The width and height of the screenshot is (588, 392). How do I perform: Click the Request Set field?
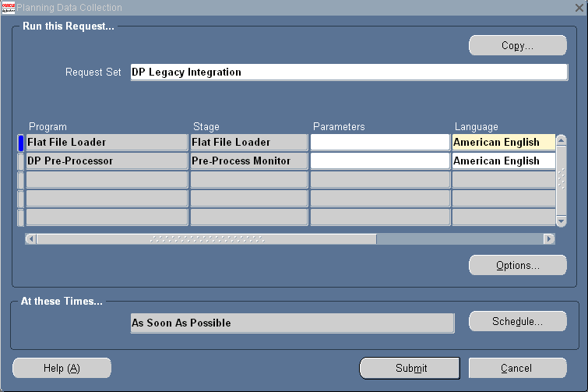pos(349,72)
